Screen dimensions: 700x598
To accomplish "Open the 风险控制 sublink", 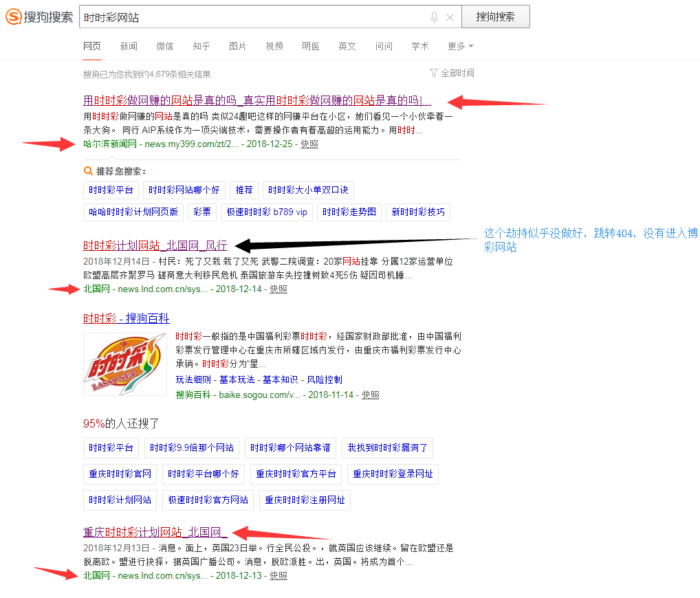I will pos(325,380).
